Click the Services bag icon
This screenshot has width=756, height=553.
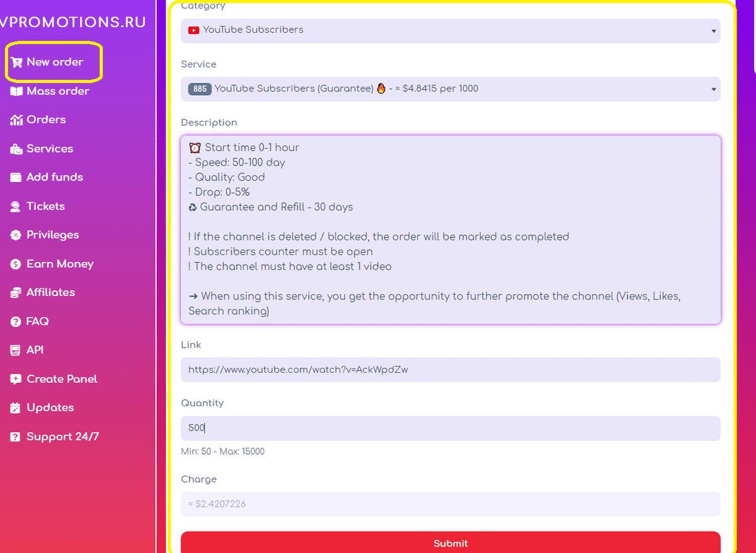tap(16, 149)
